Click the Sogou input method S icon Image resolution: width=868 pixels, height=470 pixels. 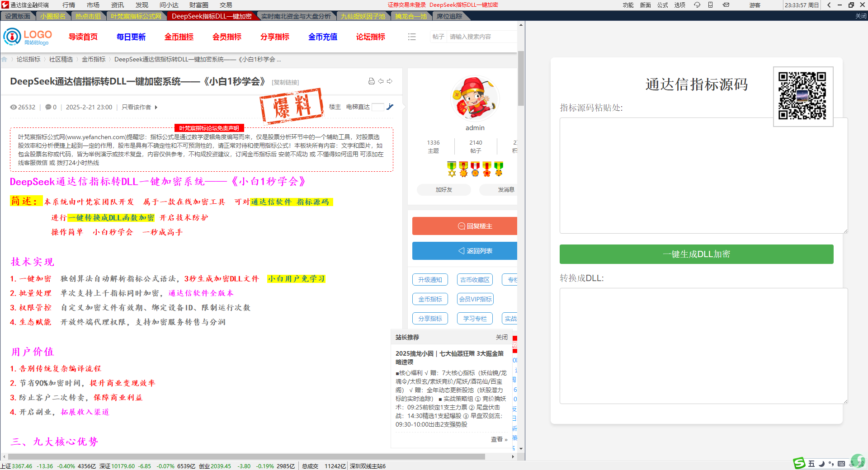(799, 463)
